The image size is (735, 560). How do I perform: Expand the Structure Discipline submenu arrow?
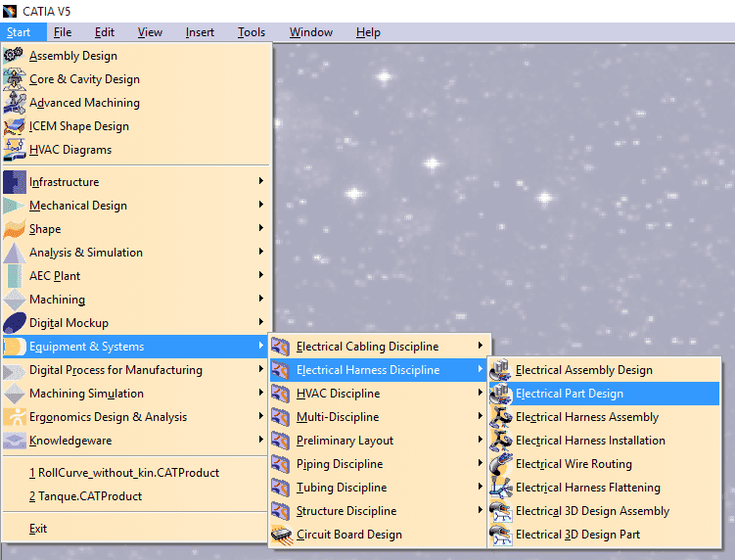coord(480,510)
